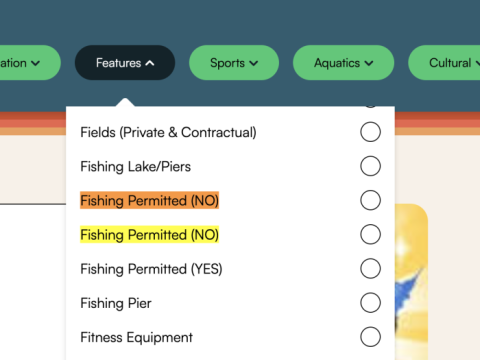The height and width of the screenshot is (360, 480).
Task: Select yellow-highlighted Fishing Permitted (NO) radio
Action: click(x=370, y=234)
